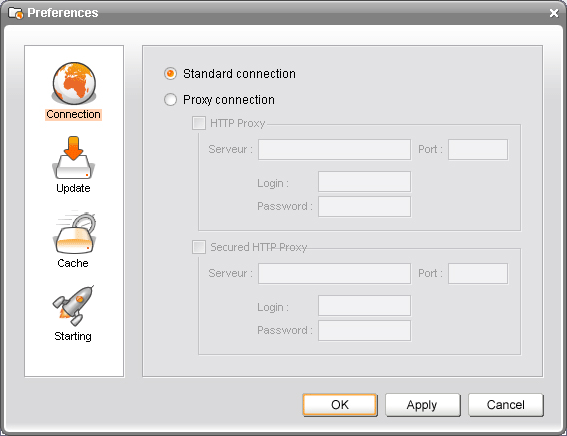The height and width of the screenshot is (436, 567).
Task: Click the Apply button
Action: point(422,405)
